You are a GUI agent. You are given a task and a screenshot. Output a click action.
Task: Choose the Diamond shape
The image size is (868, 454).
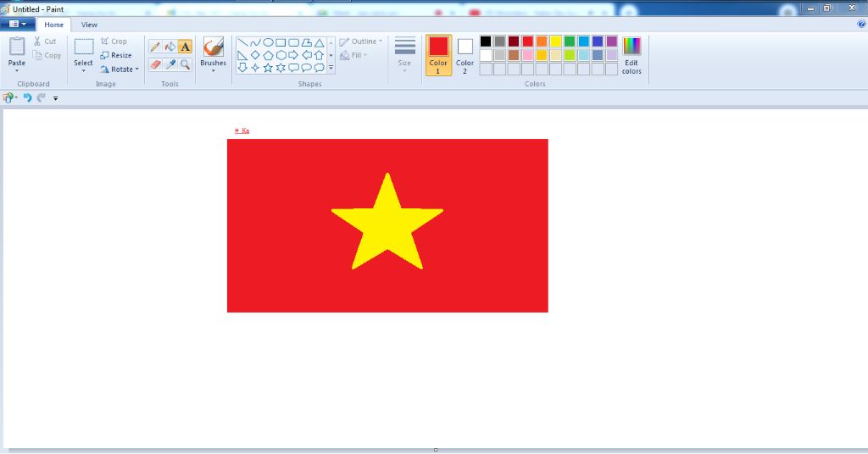[255, 55]
